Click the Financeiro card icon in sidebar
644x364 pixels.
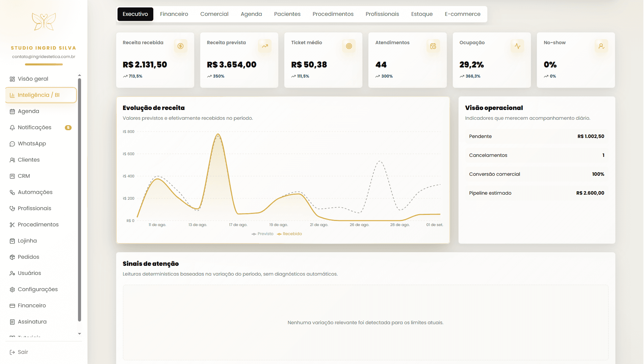point(12,306)
